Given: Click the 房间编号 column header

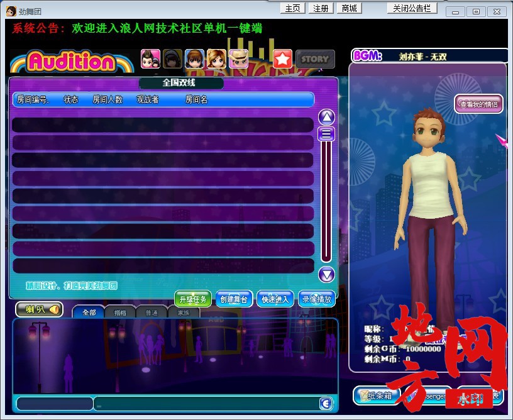Looking at the screenshot, I should click(33, 99).
